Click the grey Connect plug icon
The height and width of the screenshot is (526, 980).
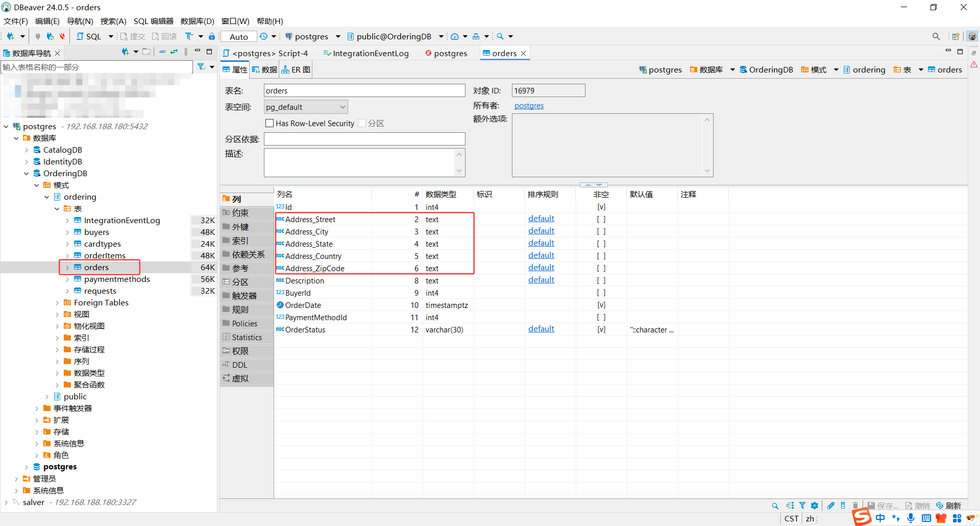coord(38,36)
